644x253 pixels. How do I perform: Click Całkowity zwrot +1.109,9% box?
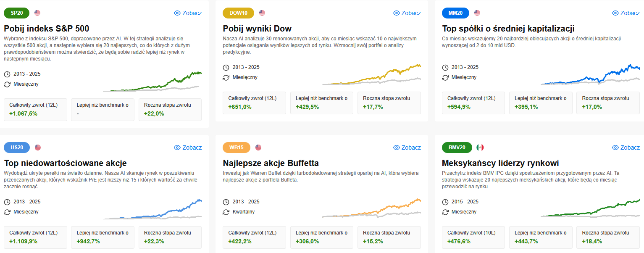point(35,237)
